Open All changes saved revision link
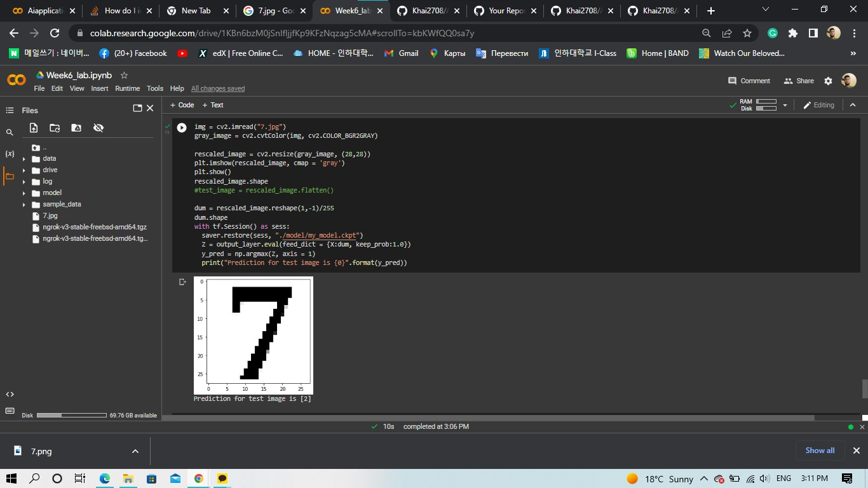The height and width of the screenshot is (488, 868). tap(218, 88)
